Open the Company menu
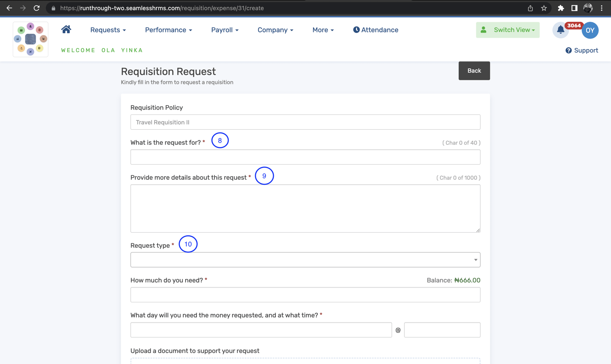The image size is (611, 364). point(275,30)
